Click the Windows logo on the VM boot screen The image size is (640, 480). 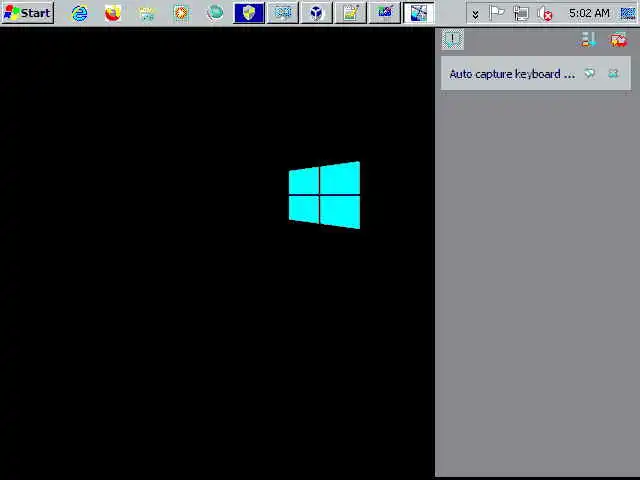(324, 195)
